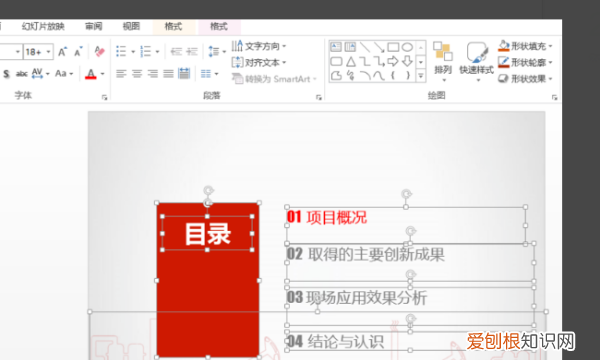This screenshot has width=600, height=360.
Task: Expand the full shapes gallery
Action: (x=421, y=76)
